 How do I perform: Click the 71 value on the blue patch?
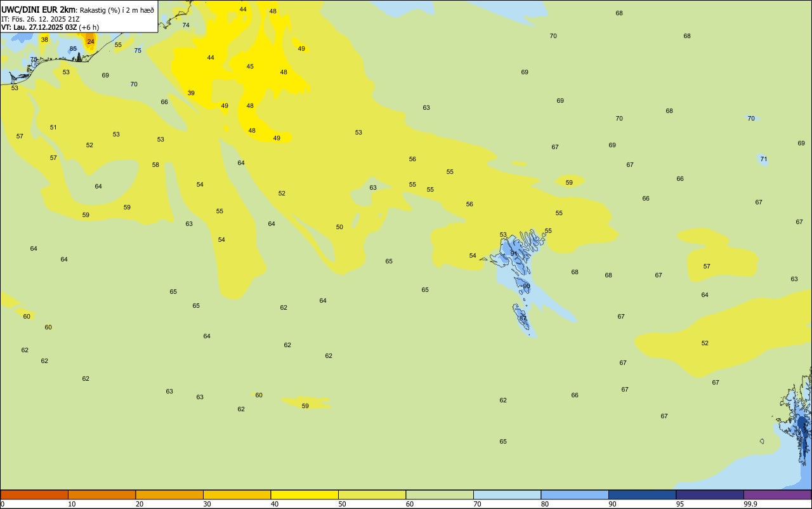tap(764, 159)
